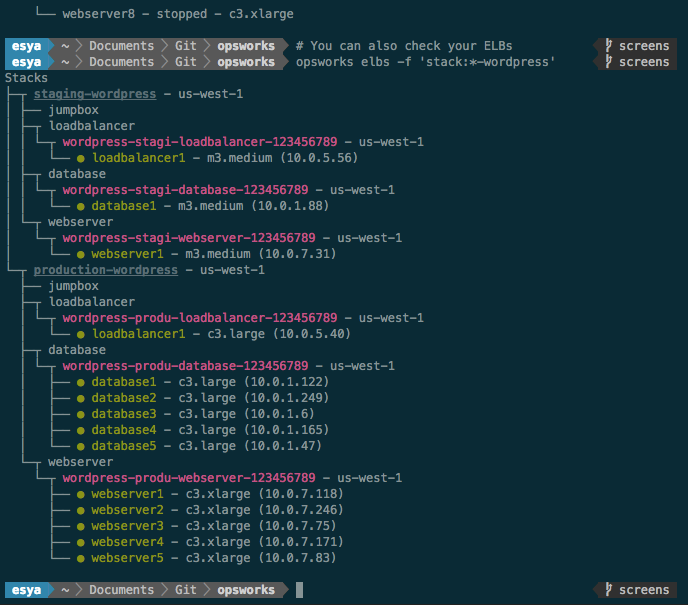Click status dot beside webserver3
The height and width of the screenshot is (605, 688).
(x=81, y=527)
